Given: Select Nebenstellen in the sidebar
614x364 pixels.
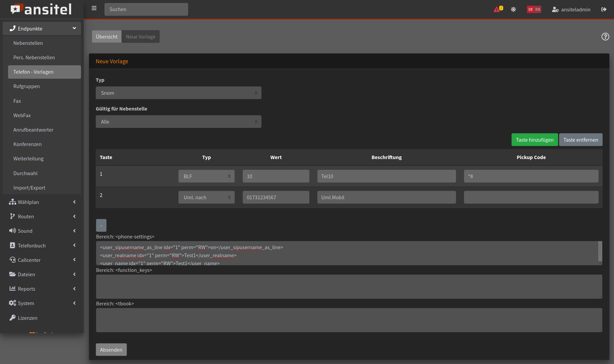Looking at the screenshot, I should (28, 43).
